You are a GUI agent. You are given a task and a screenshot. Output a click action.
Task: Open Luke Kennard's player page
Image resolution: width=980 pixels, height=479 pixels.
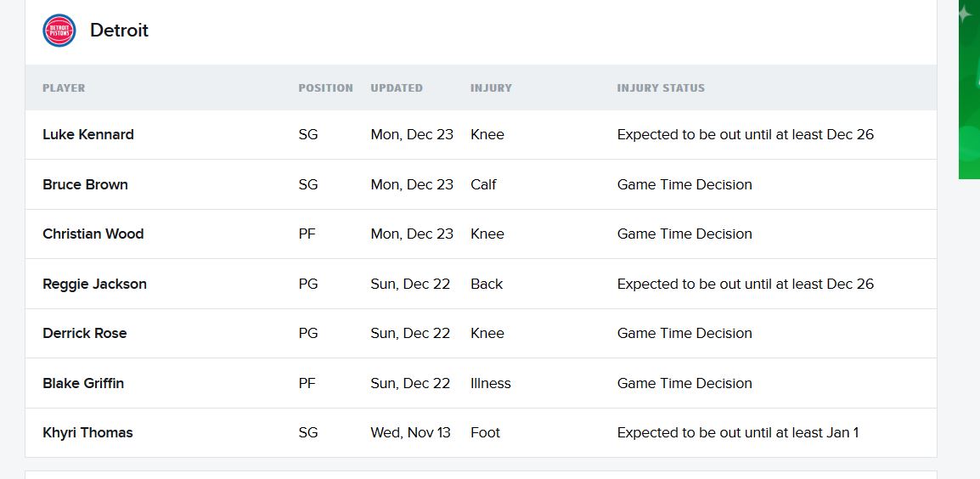pos(88,134)
